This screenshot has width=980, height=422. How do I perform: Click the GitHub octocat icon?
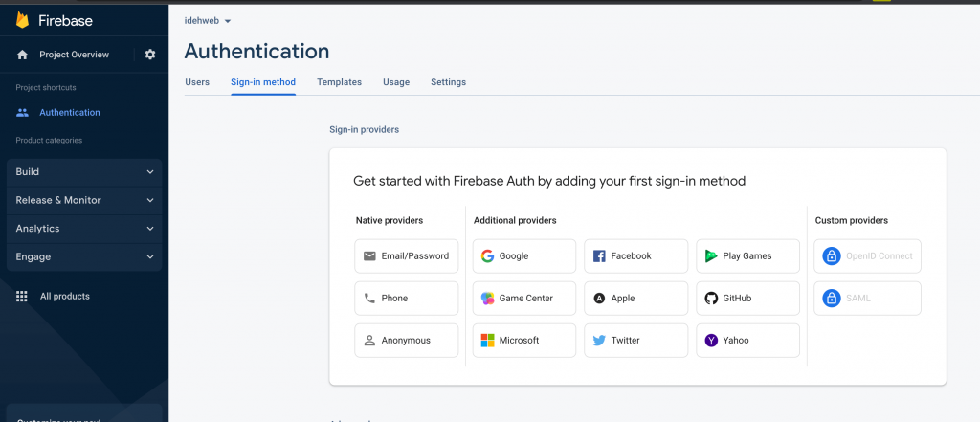[x=711, y=299]
